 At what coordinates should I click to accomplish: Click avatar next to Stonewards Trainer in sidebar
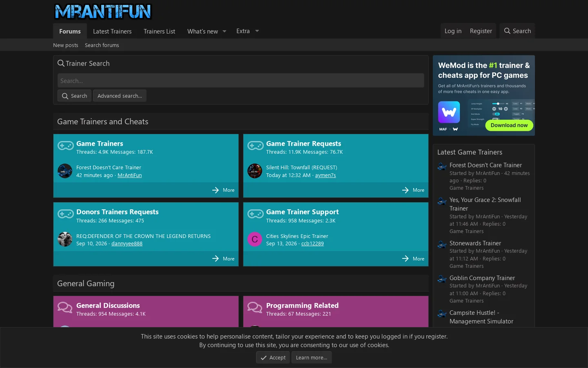tap(442, 245)
